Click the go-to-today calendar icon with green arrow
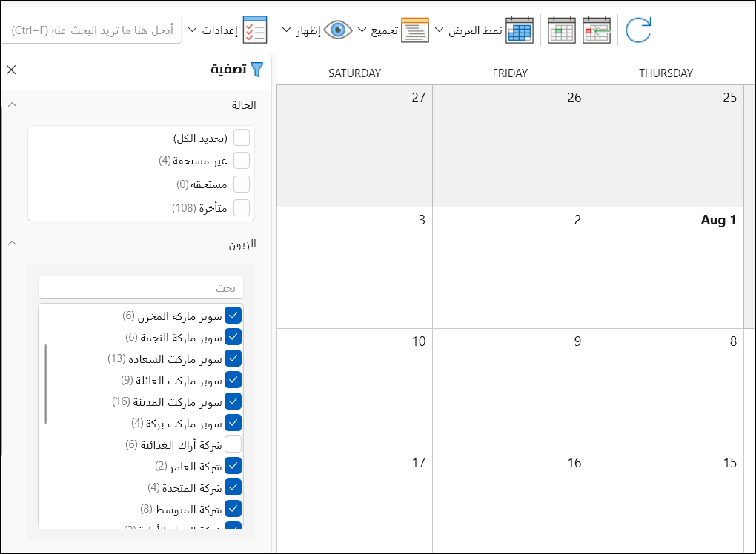This screenshot has width=756, height=554. pyautogui.click(x=597, y=30)
